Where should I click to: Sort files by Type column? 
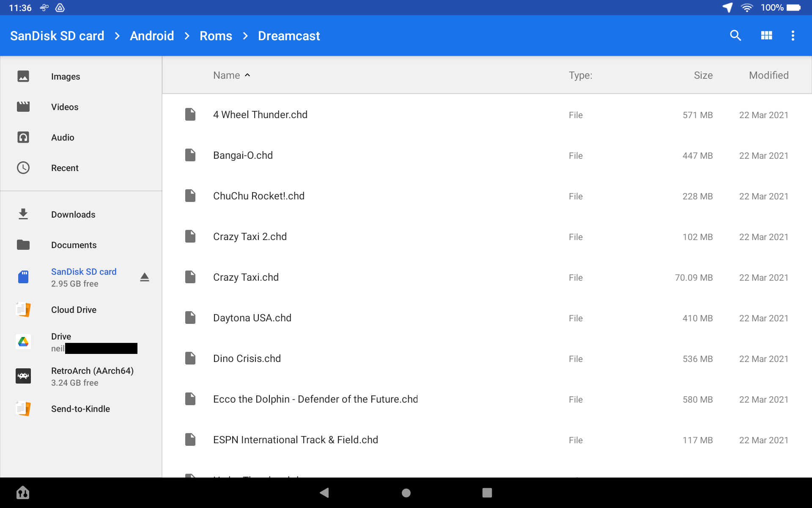click(580, 75)
